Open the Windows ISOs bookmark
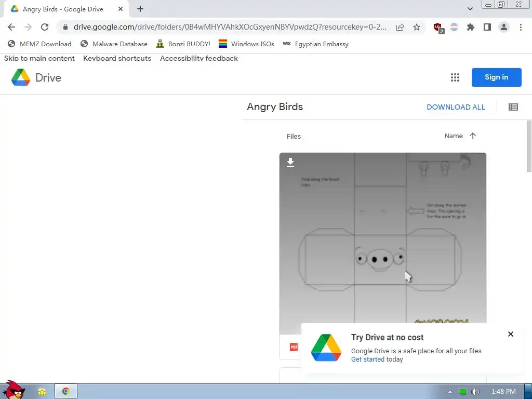The image size is (532, 399). [x=246, y=44]
